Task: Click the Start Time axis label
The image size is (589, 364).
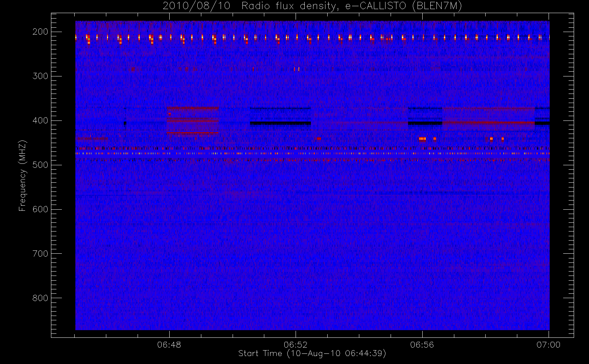Action: pyautogui.click(x=312, y=353)
